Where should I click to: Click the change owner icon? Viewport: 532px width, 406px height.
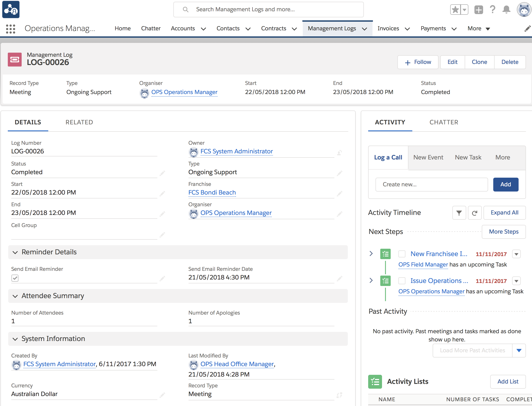339,153
